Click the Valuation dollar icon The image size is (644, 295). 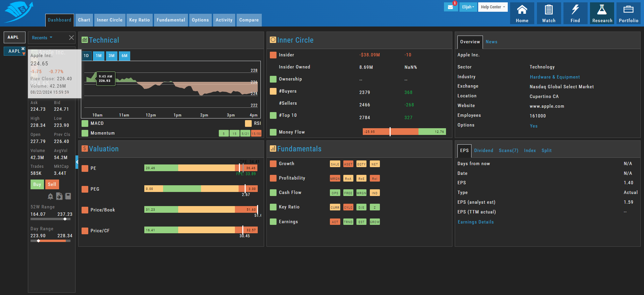pos(85,149)
